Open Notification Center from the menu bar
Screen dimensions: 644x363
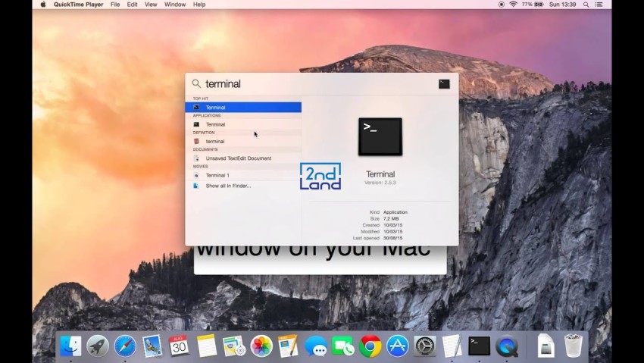tap(599, 5)
